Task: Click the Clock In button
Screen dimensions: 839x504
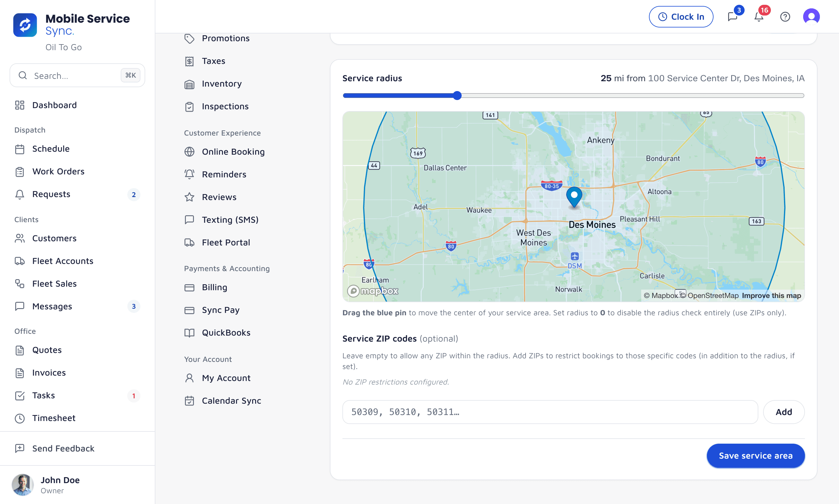Action: pyautogui.click(x=681, y=17)
